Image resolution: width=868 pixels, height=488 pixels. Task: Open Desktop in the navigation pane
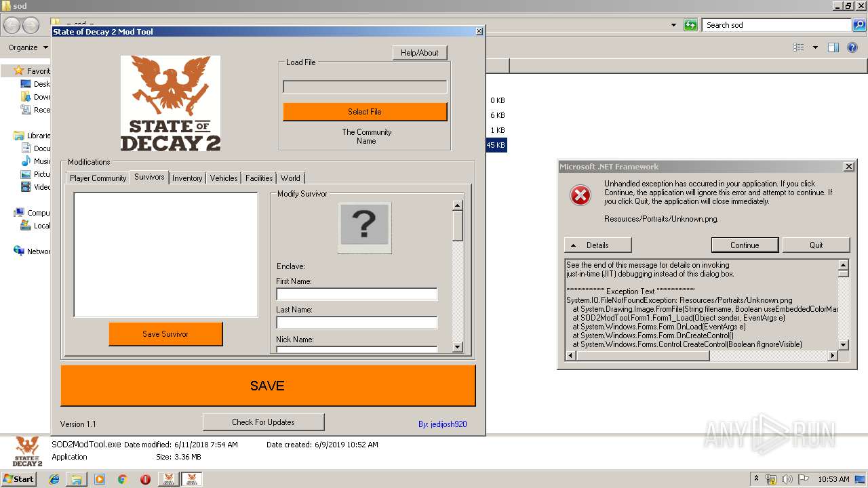35,84
